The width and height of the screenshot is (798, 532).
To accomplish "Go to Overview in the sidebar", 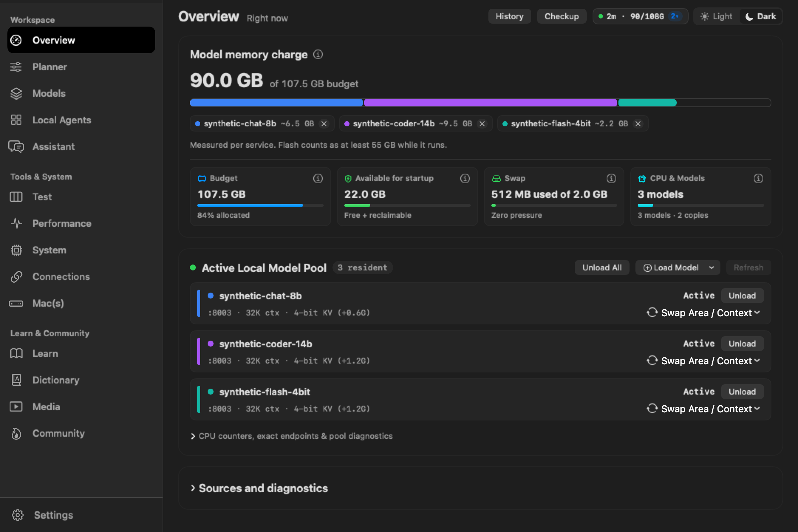I will click(x=81, y=40).
